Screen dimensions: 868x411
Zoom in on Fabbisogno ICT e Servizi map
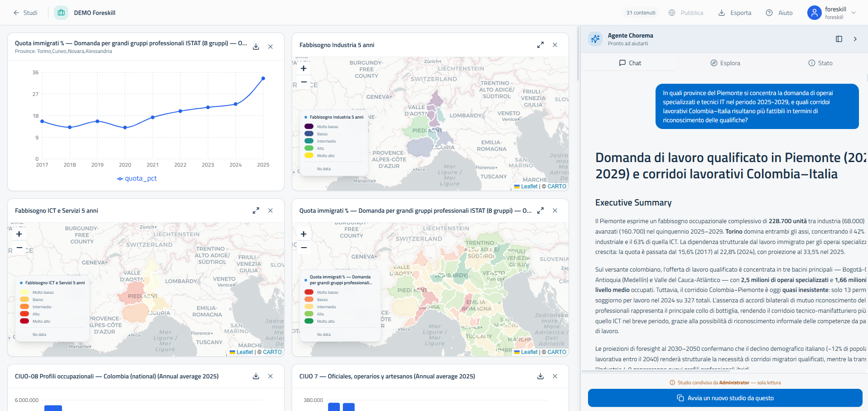click(19, 234)
